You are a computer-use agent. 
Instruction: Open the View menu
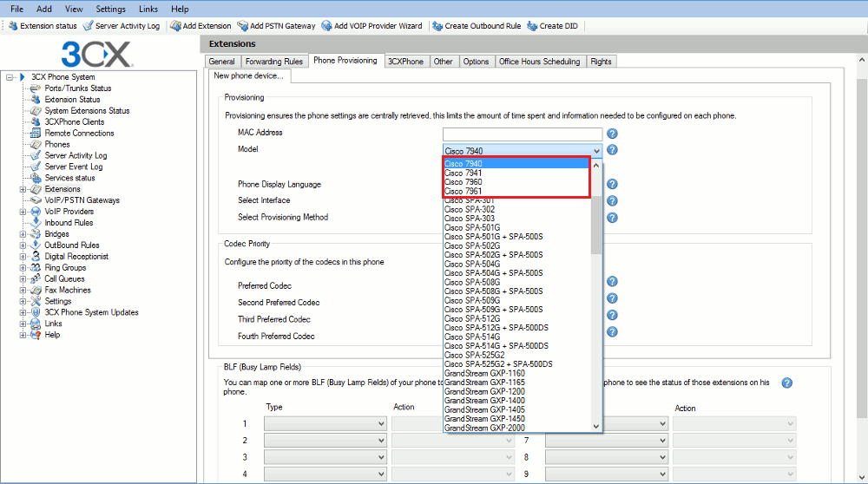[74, 9]
